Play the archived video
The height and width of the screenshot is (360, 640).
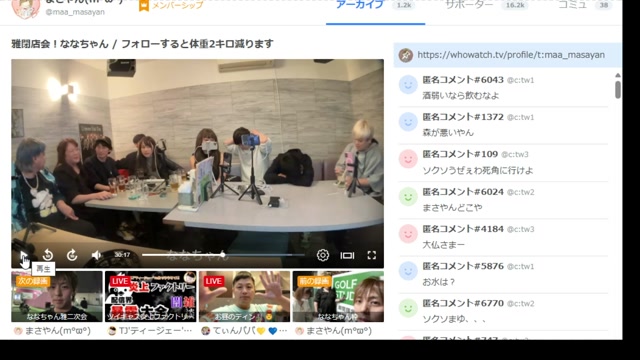point(23,255)
